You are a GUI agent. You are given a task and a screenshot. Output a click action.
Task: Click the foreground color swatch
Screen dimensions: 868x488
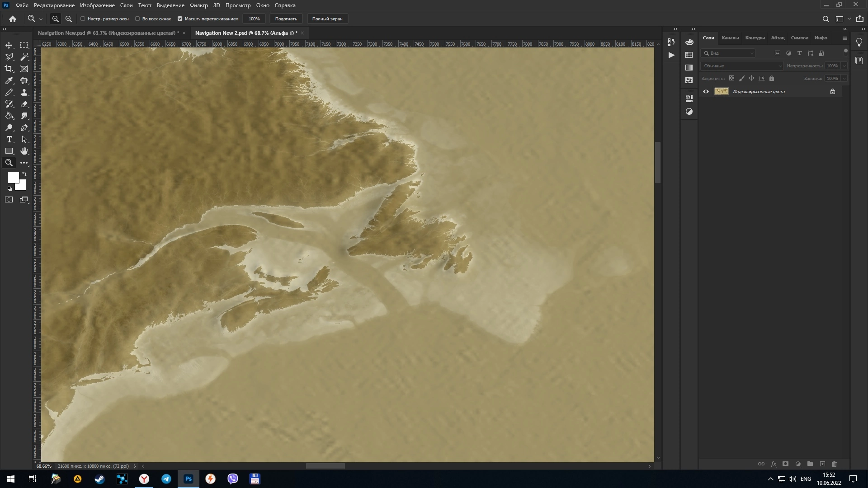[13, 177]
